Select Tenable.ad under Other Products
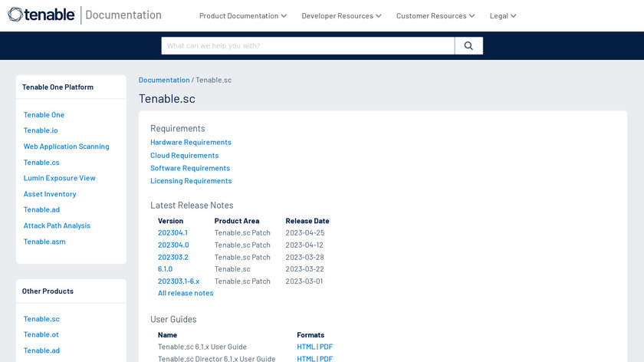The image size is (644, 362). click(41, 350)
